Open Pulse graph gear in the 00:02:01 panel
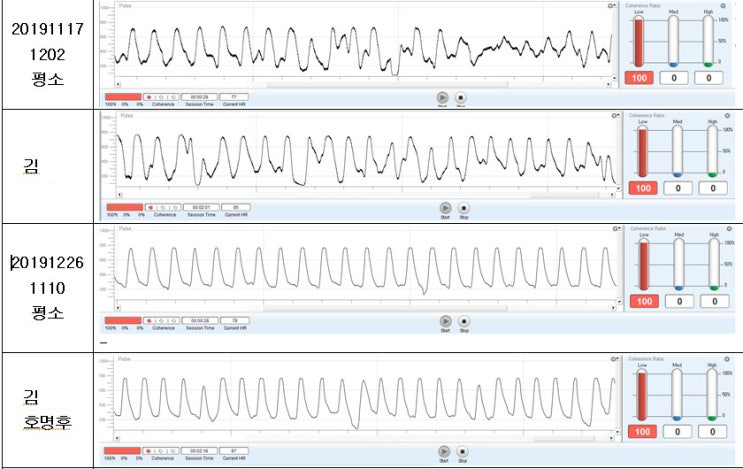743x469 pixels. 615,116
